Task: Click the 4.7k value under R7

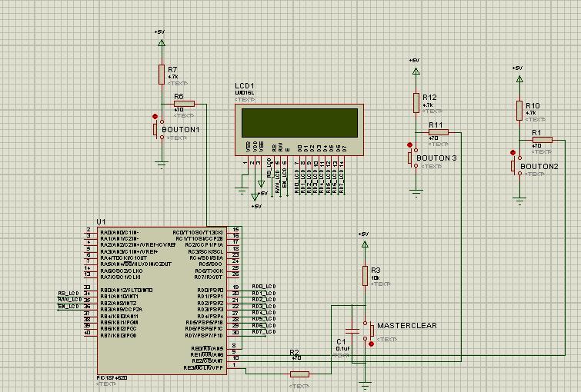Action: coord(173,77)
